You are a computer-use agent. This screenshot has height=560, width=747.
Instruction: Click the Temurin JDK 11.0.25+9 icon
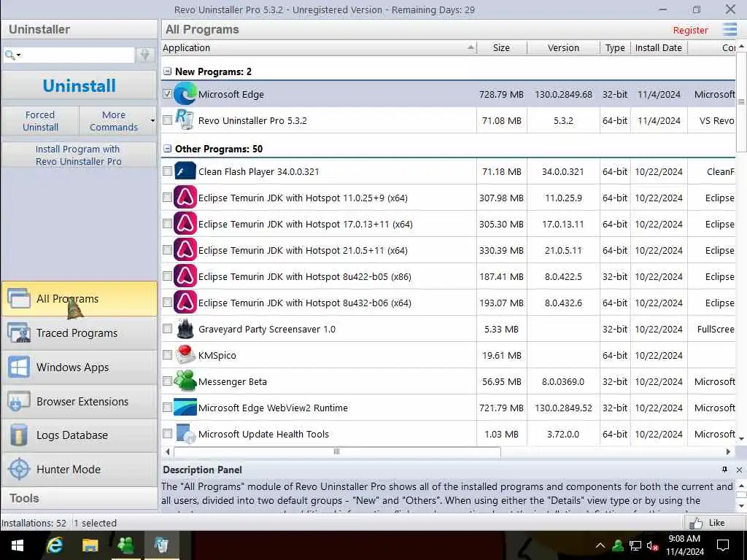185,198
